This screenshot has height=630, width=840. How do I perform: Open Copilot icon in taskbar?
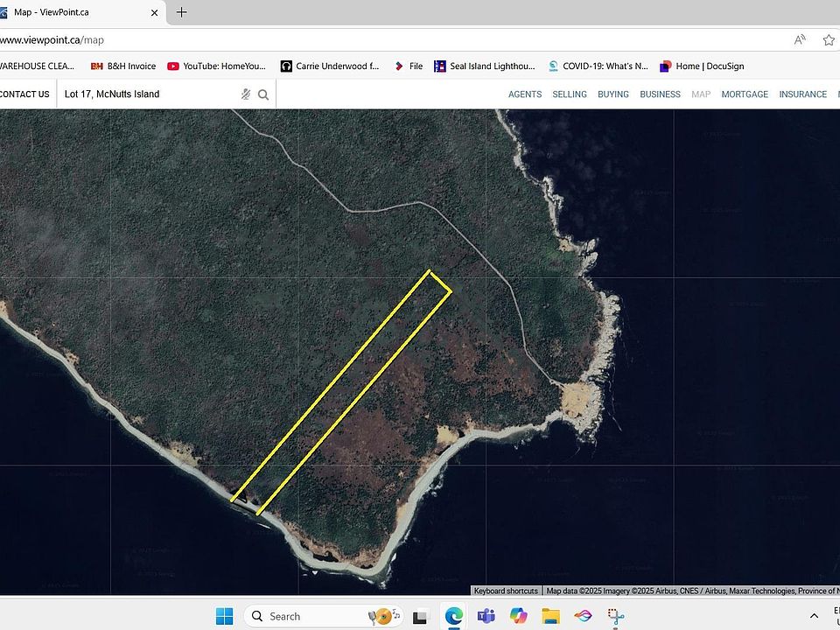518,616
